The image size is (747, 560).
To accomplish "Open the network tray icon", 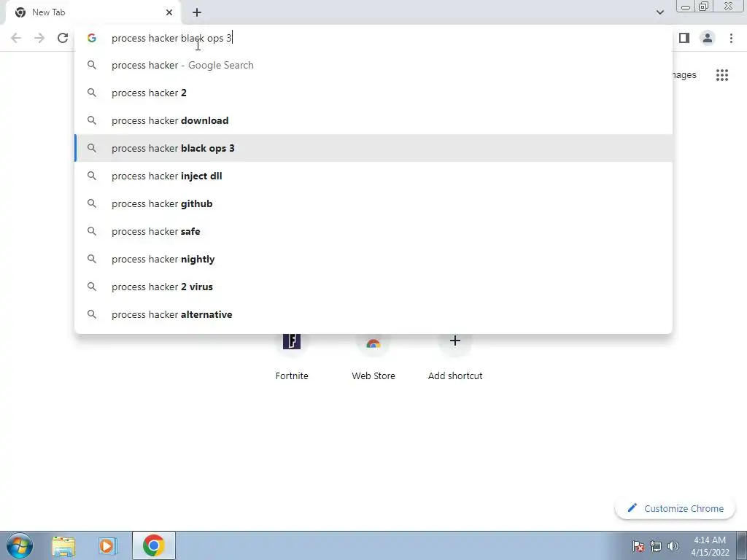I will (x=656, y=546).
